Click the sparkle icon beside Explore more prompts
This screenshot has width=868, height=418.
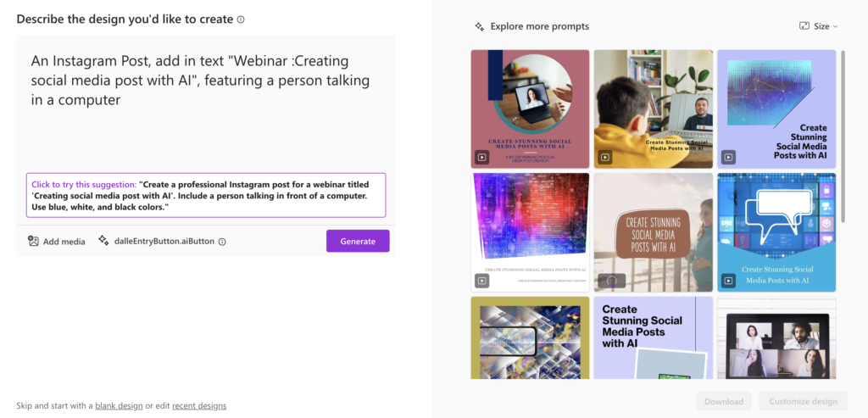pos(480,26)
